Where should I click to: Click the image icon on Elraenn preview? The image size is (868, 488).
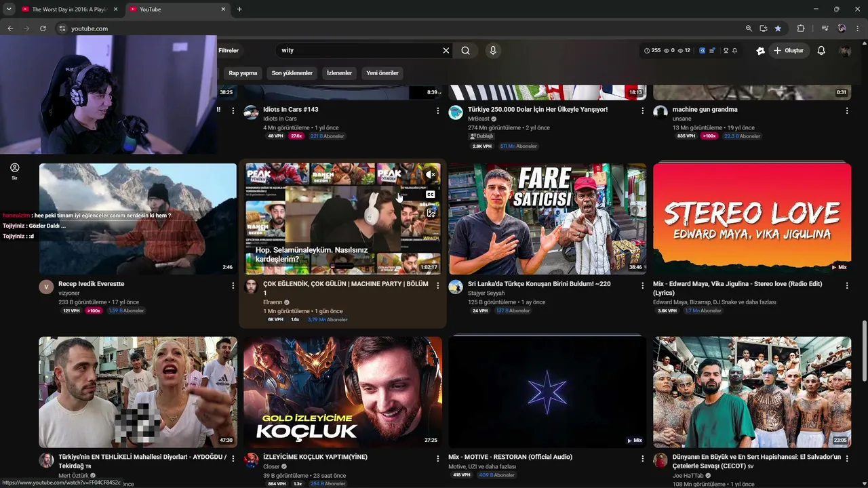431,213
